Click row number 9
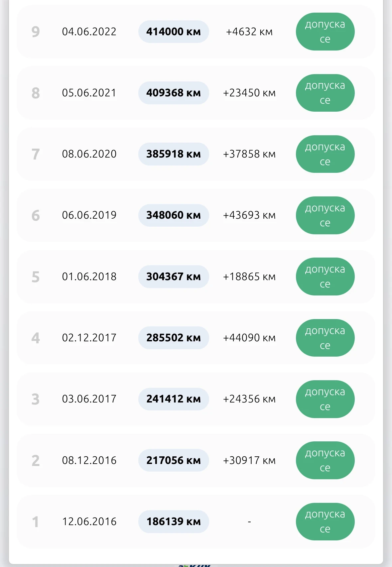This screenshot has height=567, width=392. point(36,32)
